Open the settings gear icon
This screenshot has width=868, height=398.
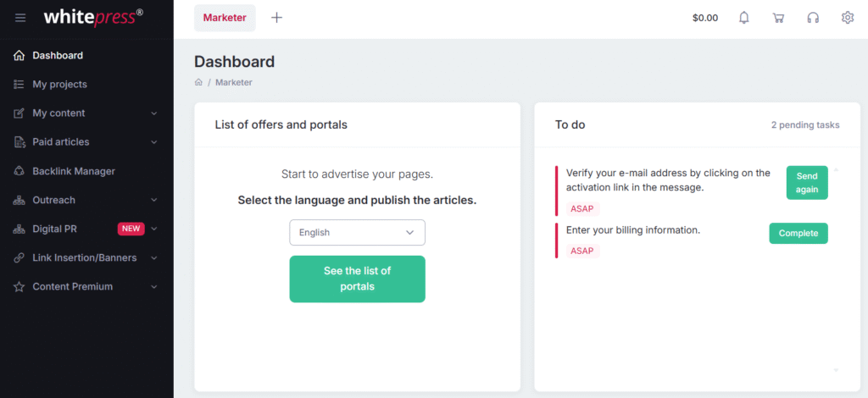[x=848, y=18]
